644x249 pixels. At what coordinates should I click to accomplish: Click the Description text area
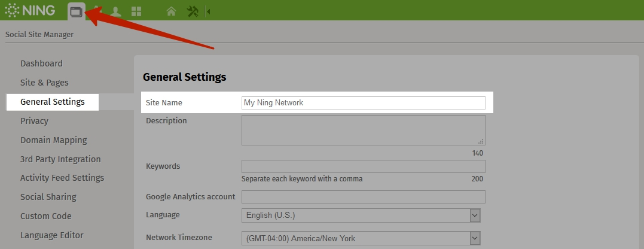(x=363, y=130)
